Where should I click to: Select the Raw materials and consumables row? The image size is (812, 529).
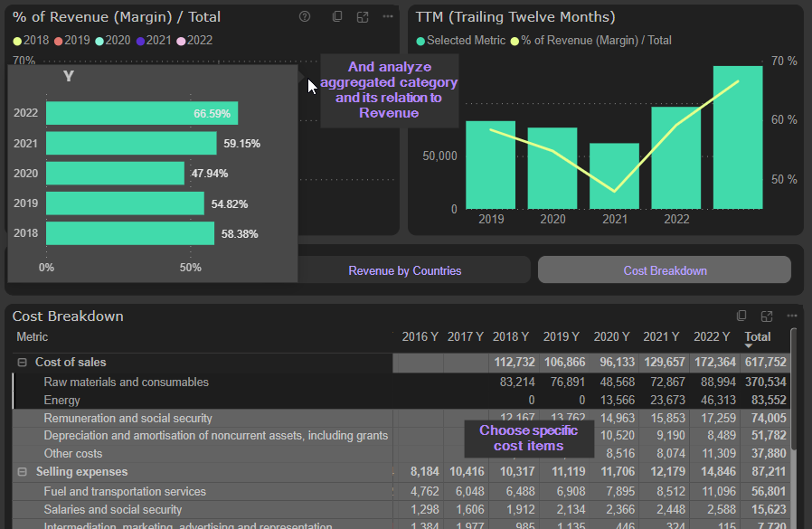[x=126, y=383]
